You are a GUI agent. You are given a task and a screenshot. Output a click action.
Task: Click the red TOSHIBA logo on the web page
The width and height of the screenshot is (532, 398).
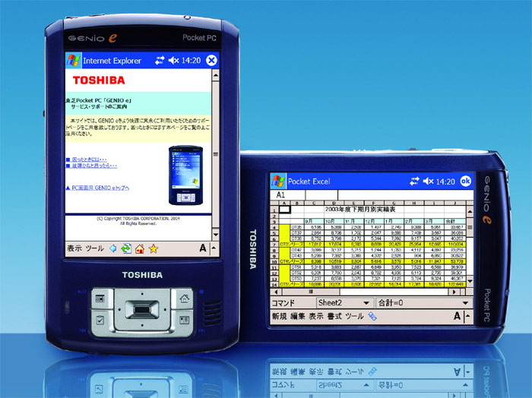click(99, 80)
